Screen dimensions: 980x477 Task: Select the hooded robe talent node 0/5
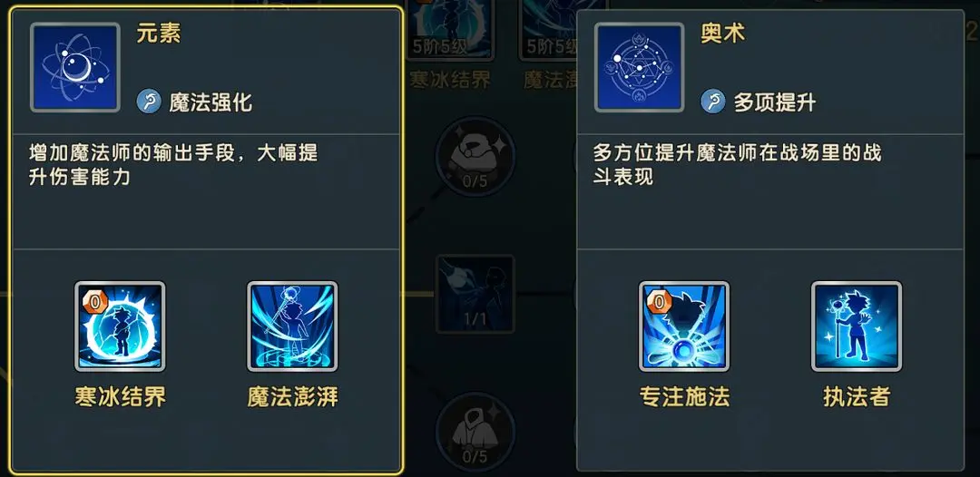(475, 432)
